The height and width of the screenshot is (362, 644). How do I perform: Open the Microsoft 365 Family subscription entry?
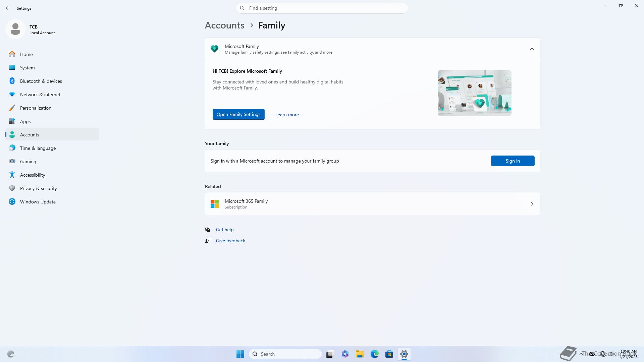pos(372,204)
